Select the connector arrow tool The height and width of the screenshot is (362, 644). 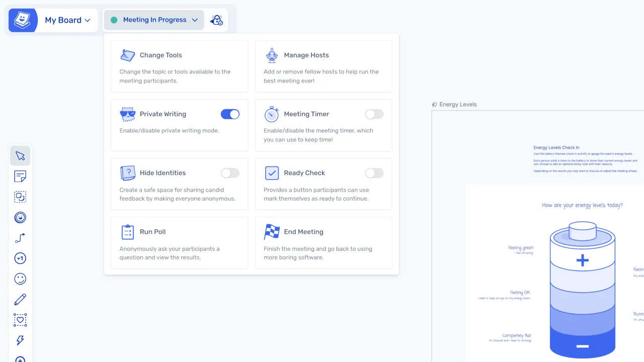click(x=20, y=238)
